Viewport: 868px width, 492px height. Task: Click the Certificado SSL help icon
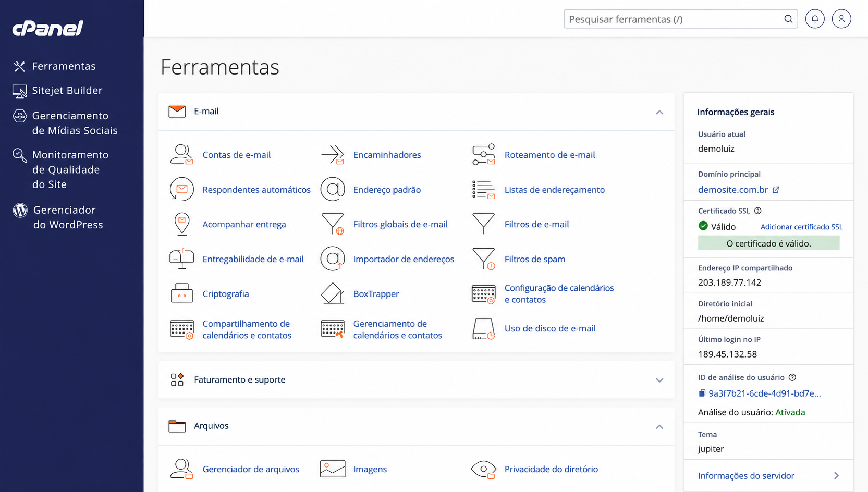[x=758, y=211]
